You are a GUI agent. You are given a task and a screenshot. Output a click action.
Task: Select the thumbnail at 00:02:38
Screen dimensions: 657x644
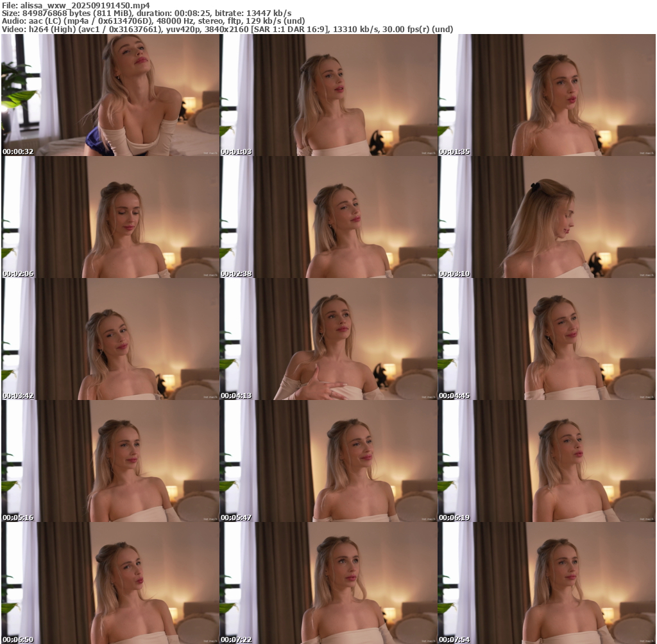click(328, 217)
